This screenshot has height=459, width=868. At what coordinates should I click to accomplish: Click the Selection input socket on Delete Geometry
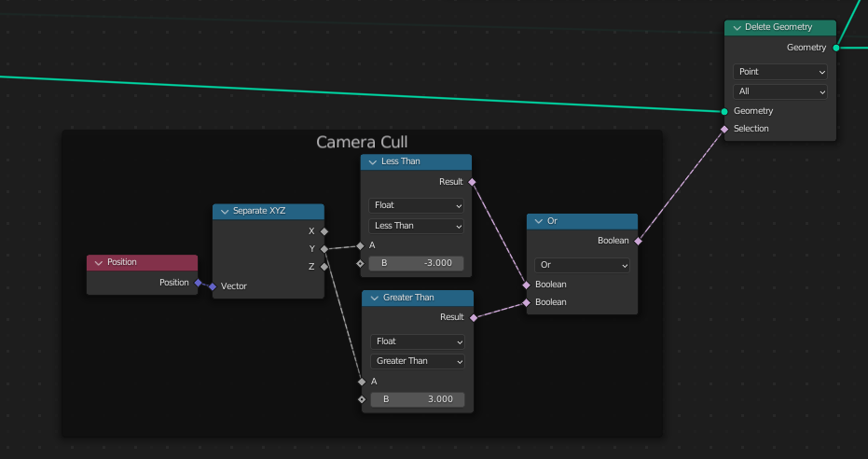(724, 129)
